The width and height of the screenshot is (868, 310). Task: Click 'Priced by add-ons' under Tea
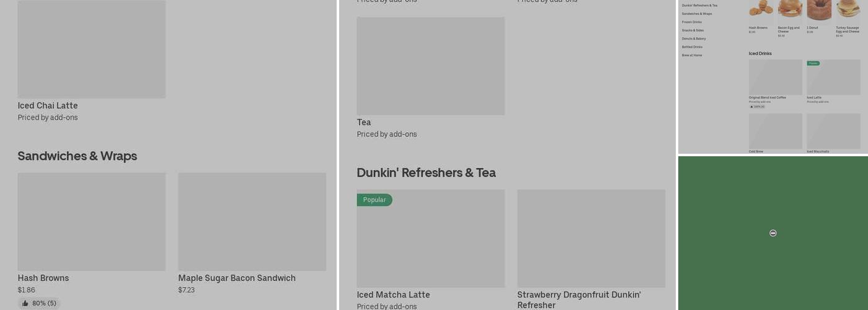pos(387,135)
